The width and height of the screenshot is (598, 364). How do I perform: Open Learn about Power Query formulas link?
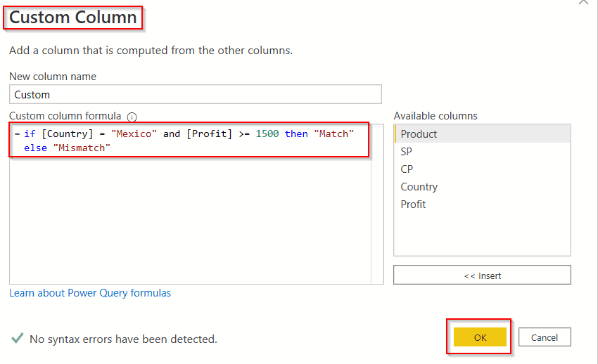coord(90,293)
